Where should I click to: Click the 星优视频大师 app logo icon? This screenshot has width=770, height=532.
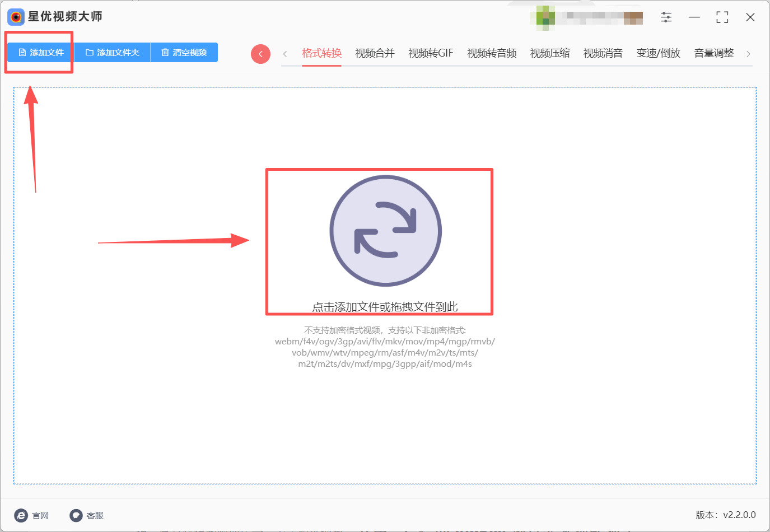pos(16,17)
